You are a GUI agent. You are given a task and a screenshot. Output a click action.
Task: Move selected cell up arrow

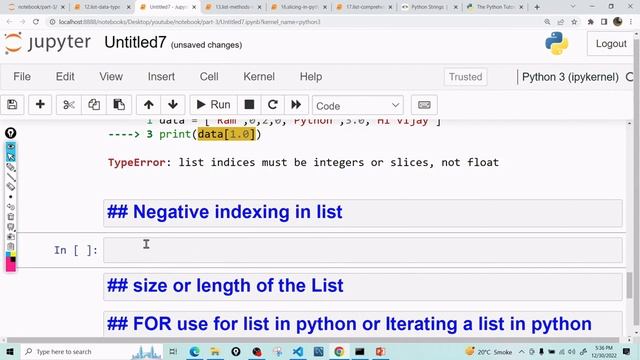pyautogui.click(x=149, y=105)
